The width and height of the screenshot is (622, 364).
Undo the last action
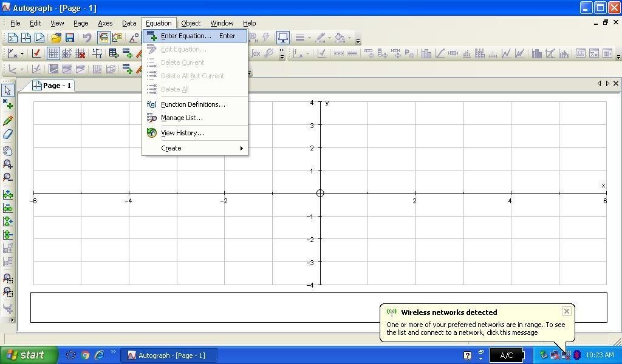(x=87, y=38)
